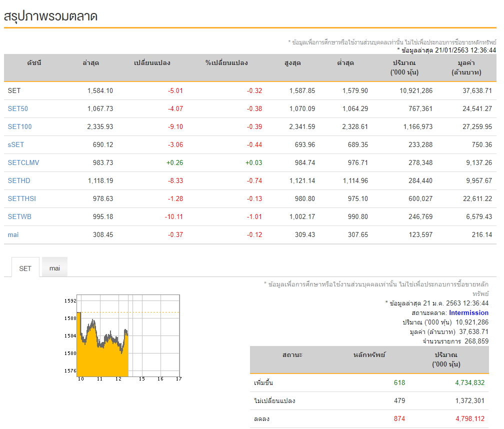Select advancing volume 4,734,832
This screenshot has height=429, width=504.
click(x=469, y=382)
